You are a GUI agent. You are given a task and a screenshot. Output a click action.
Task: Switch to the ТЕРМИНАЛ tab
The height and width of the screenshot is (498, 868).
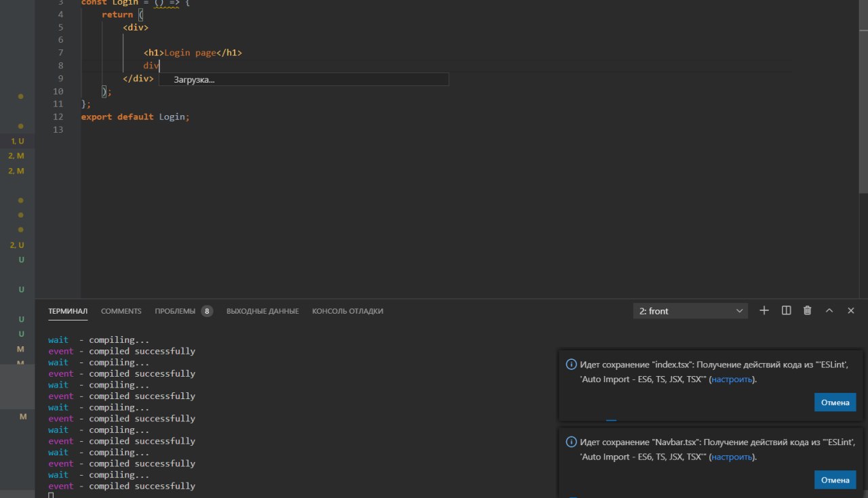pos(68,311)
